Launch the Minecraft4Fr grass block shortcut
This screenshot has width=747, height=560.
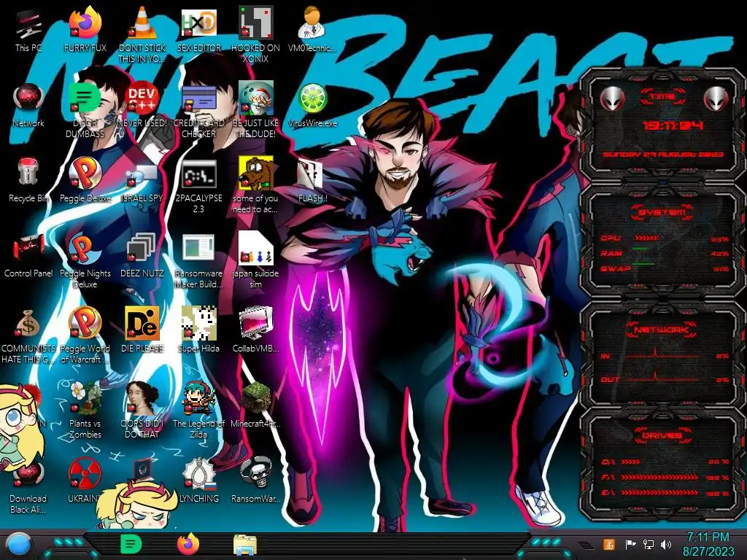point(255,405)
